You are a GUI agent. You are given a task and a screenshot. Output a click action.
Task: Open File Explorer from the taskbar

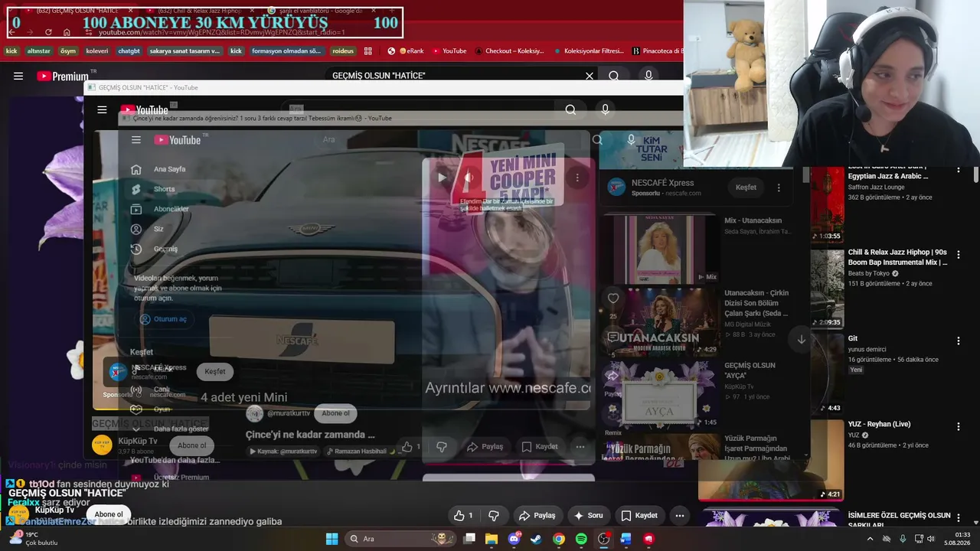click(x=492, y=539)
